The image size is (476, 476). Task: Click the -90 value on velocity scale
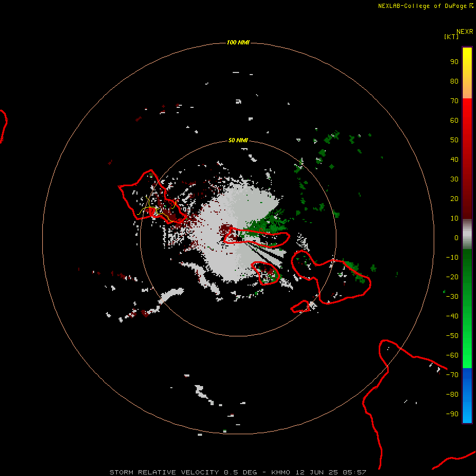click(x=452, y=414)
